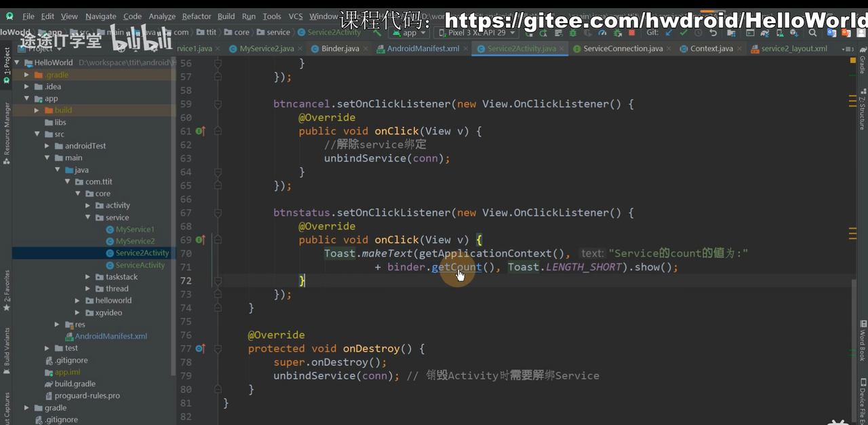Click the override gutter icon on line 69
Image resolution: width=868 pixels, height=425 pixels.
(200, 240)
